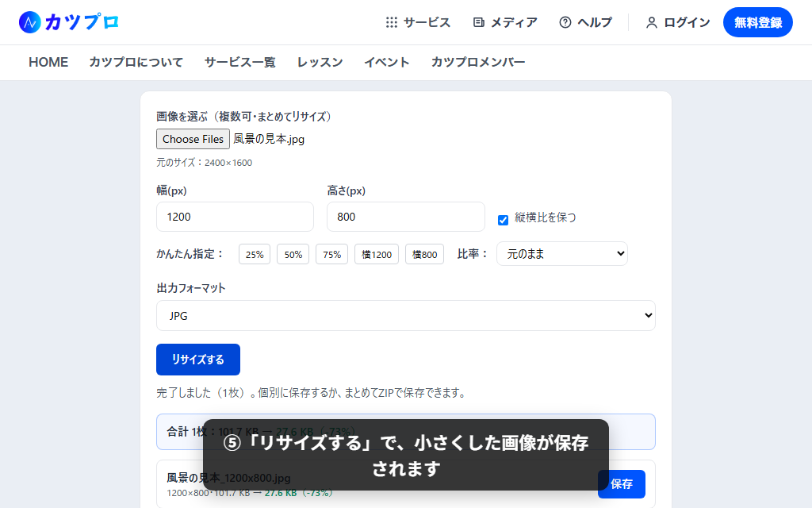Open サービス一覧 menu item
The height and width of the screenshot is (508, 812).
point(239,62)
